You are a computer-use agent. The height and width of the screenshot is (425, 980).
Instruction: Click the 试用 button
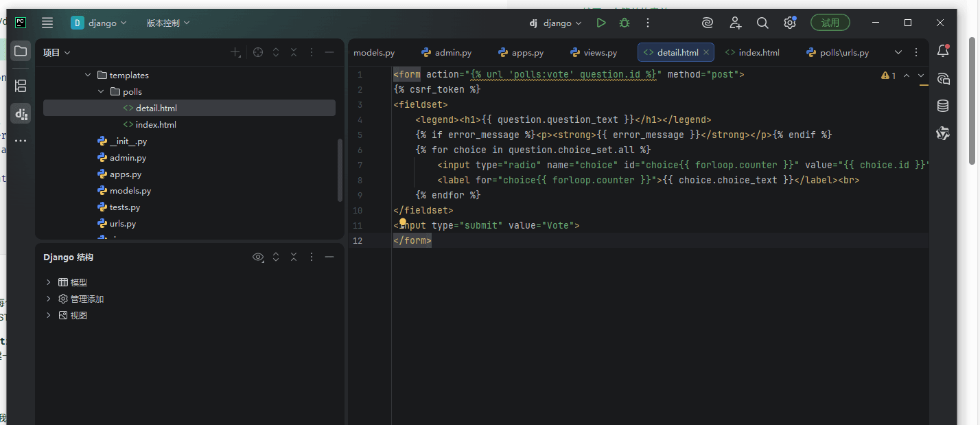coord(830,23)
